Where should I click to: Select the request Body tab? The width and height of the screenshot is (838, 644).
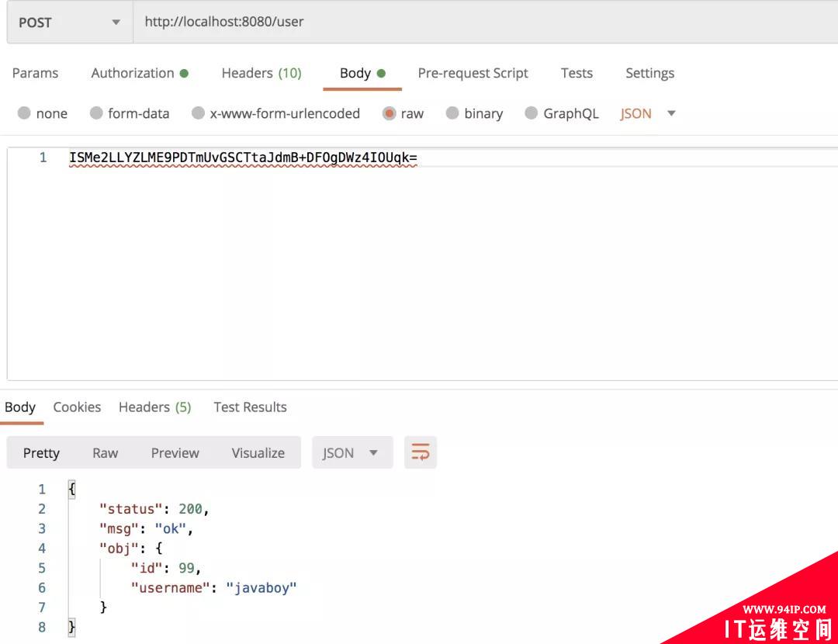[362, 73]
